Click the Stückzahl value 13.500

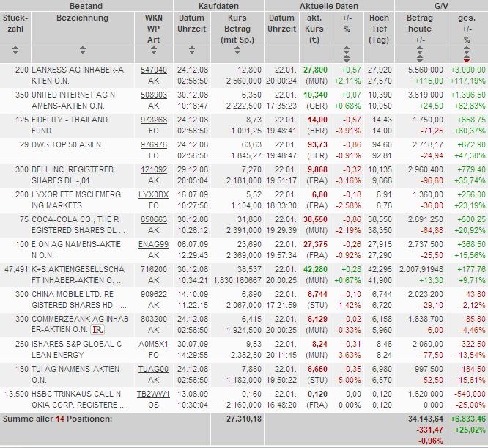click(x=17, y=394)
